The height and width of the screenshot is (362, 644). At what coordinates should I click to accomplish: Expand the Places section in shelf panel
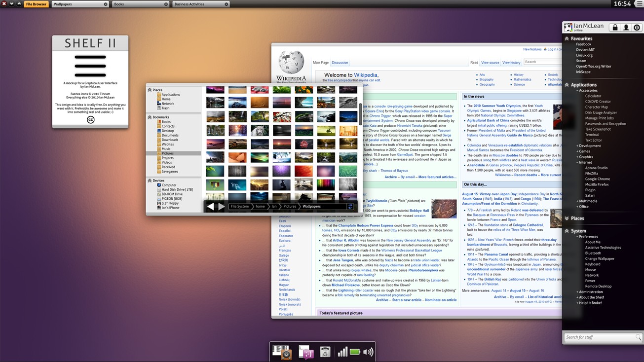[567, 218]
